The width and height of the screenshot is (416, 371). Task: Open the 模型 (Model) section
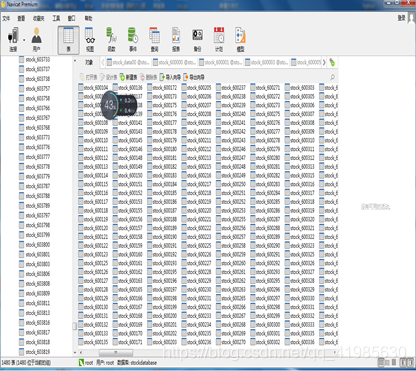coord(240,40)
